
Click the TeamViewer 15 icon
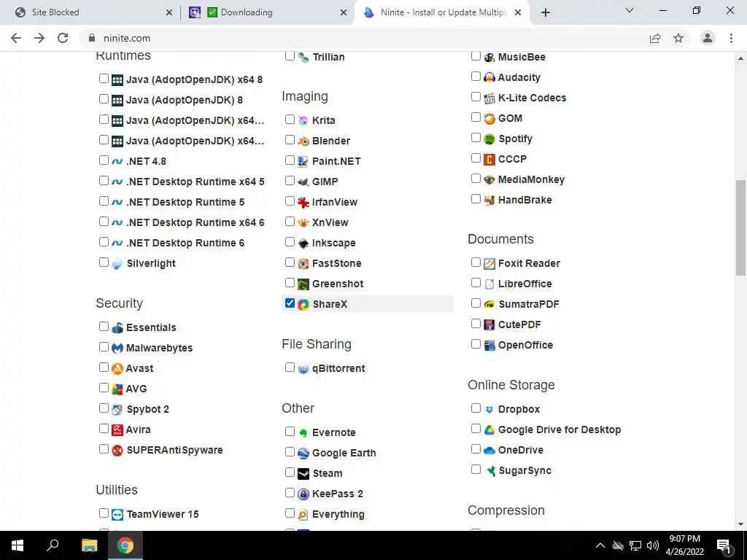pyautogui.click(x=117, y=514)
